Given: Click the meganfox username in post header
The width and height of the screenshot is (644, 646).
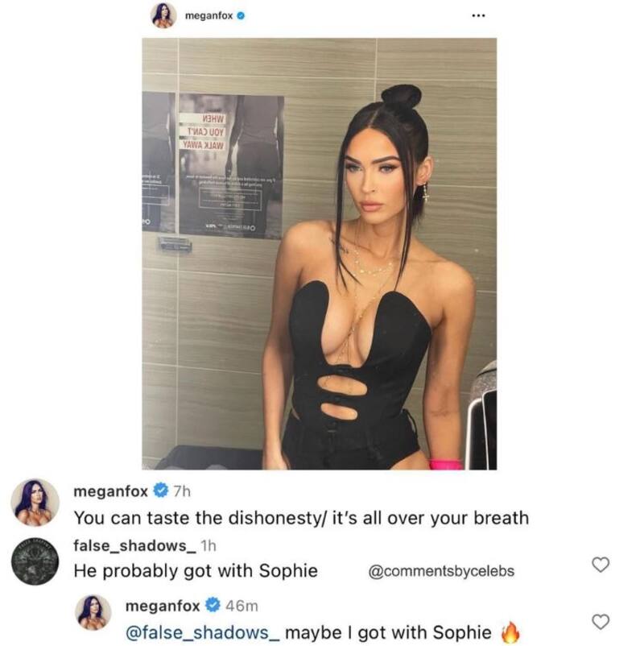Looking at the screenshot, I should coord(208,15).
